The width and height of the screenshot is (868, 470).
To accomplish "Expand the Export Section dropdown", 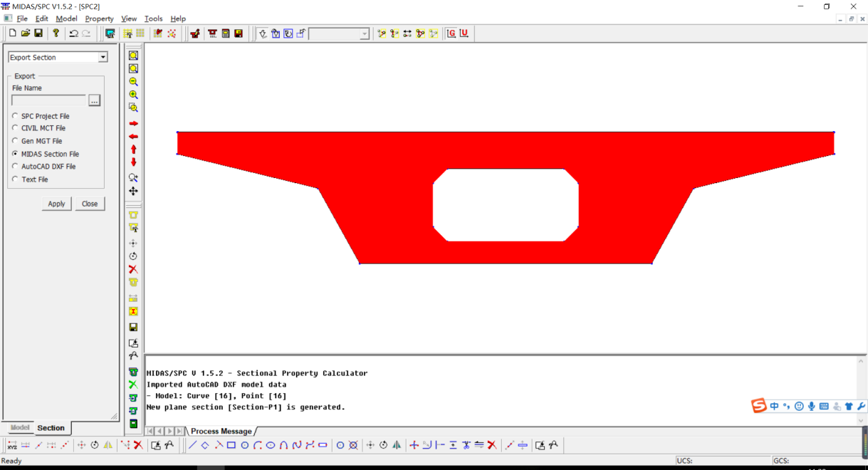I will click(103, 58).
